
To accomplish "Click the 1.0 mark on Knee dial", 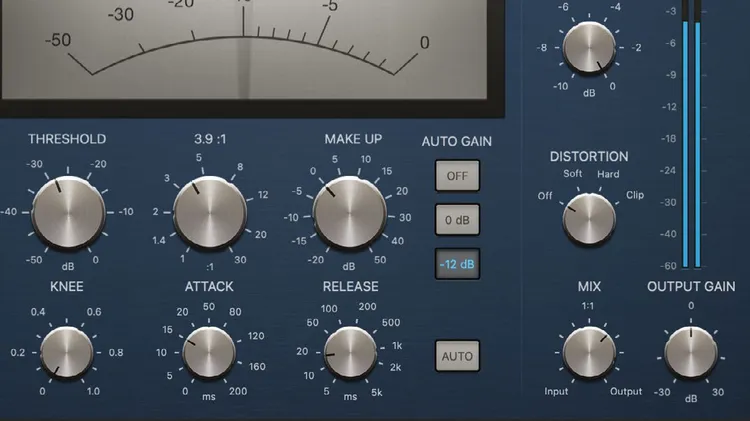I will [x=93, y=391].
